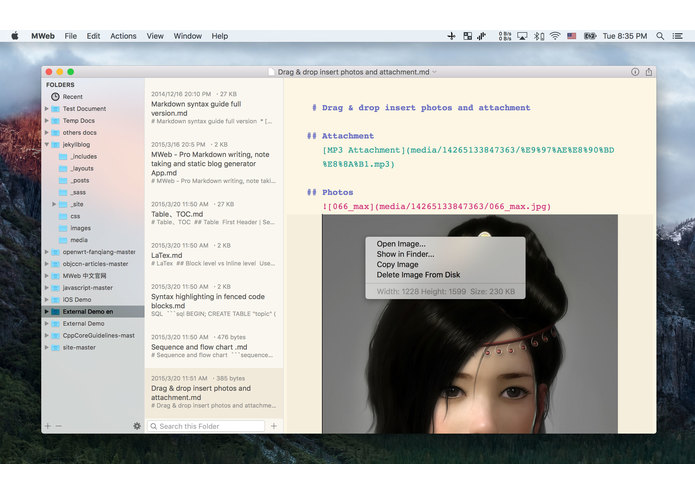The image size is (695, 494).
Task: Open the LaTex.md document
Action: click(x=214, y=254)
